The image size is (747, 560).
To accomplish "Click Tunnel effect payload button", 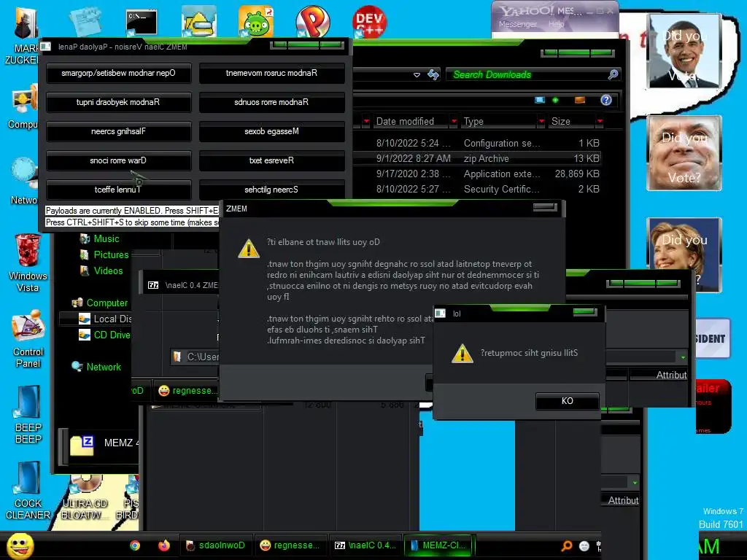I will click(119, 190).
